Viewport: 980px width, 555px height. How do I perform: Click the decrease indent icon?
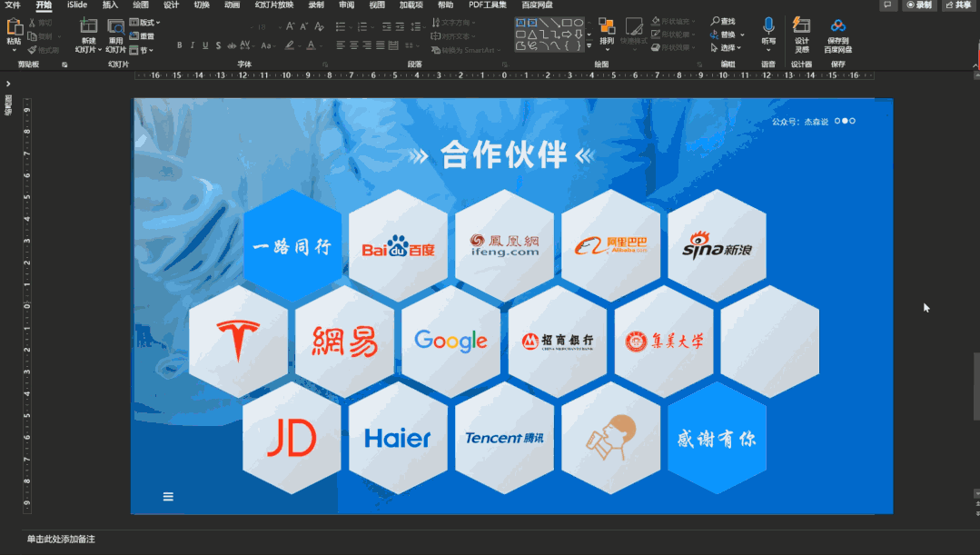pyautogui.click(x=387, y=27)
